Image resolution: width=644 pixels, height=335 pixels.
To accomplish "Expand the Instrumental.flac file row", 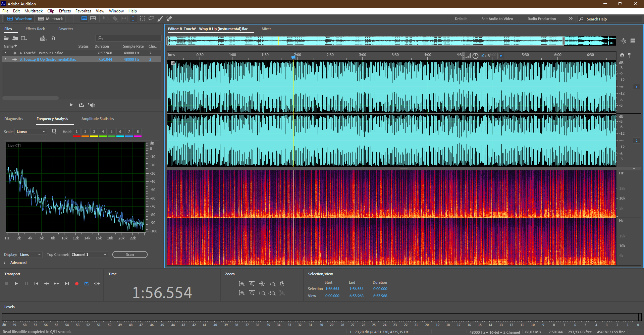I will [5, 59].
